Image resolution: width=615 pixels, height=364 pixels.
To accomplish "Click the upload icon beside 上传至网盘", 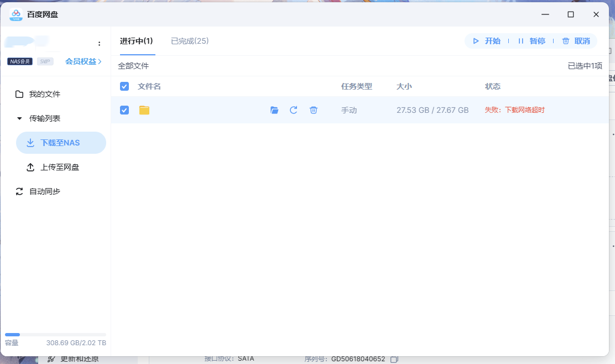I will coord(30,167).
